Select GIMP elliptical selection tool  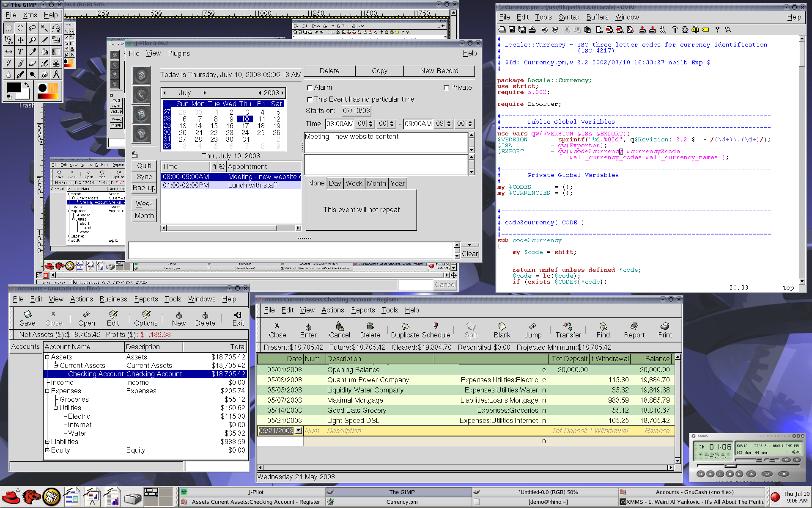tap(20, 28)
